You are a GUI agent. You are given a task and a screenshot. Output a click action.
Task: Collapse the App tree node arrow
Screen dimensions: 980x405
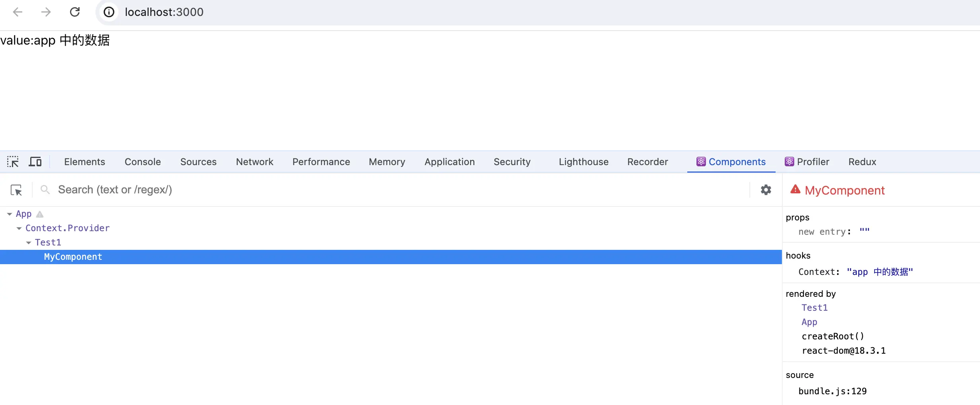tap(9, 214)
